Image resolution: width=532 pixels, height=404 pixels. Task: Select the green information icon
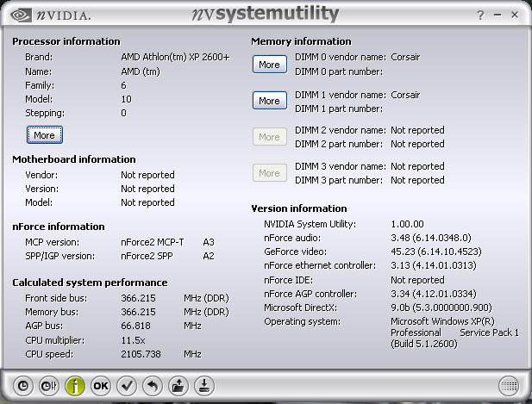point(75,386)
